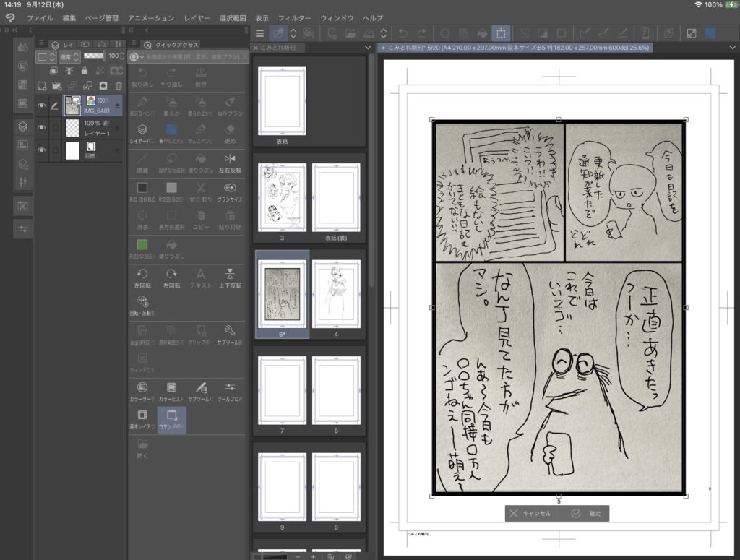Click the キャンセル button

click(x=531, y=513)
